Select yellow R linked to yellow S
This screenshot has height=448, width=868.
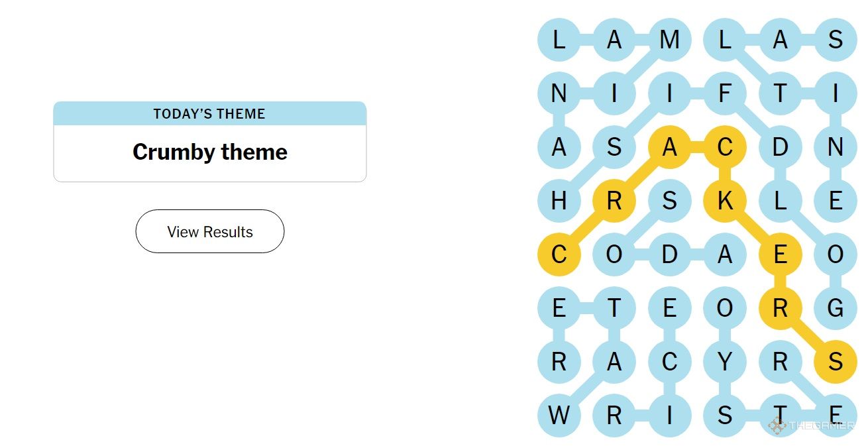pyautogui.click(x=781, y=308)
